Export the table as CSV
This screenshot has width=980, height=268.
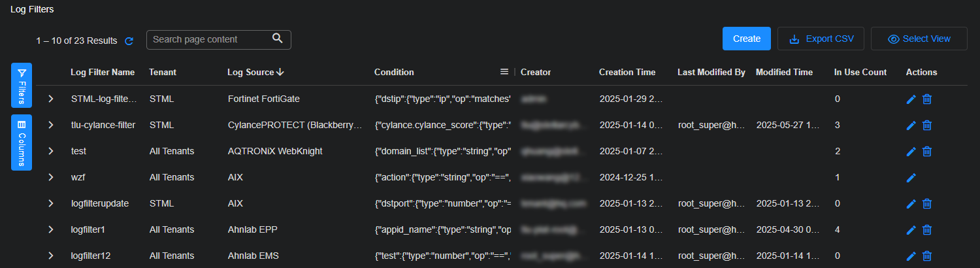pyautogui.click(x=821, y=39)
